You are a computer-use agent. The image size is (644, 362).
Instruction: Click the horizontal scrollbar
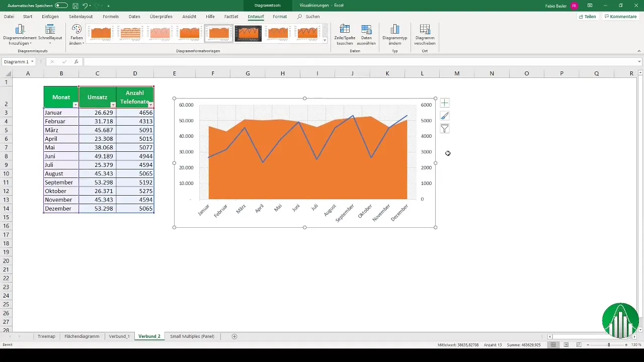pos(592,336)
